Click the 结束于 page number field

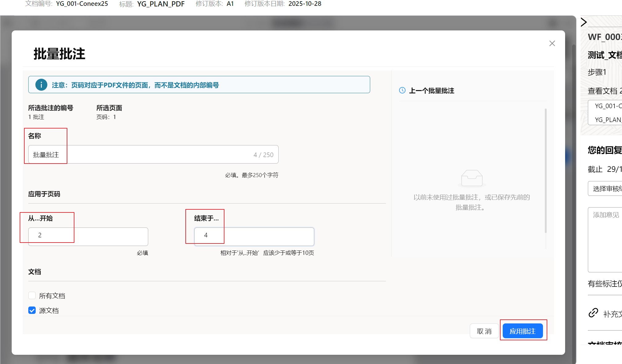tap(254, 236)
